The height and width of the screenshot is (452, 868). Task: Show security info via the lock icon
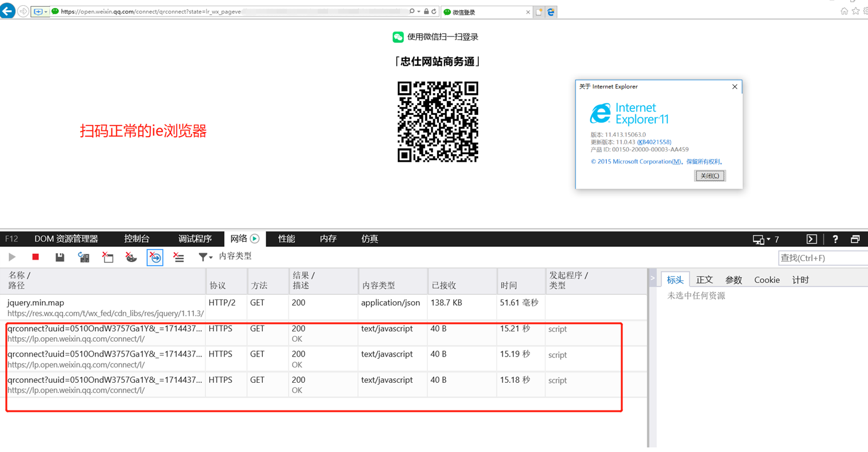pos(426,11)
